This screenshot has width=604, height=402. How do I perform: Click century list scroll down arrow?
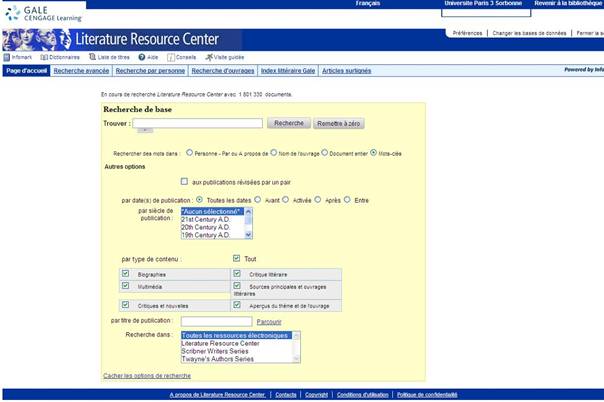(248, 235)
